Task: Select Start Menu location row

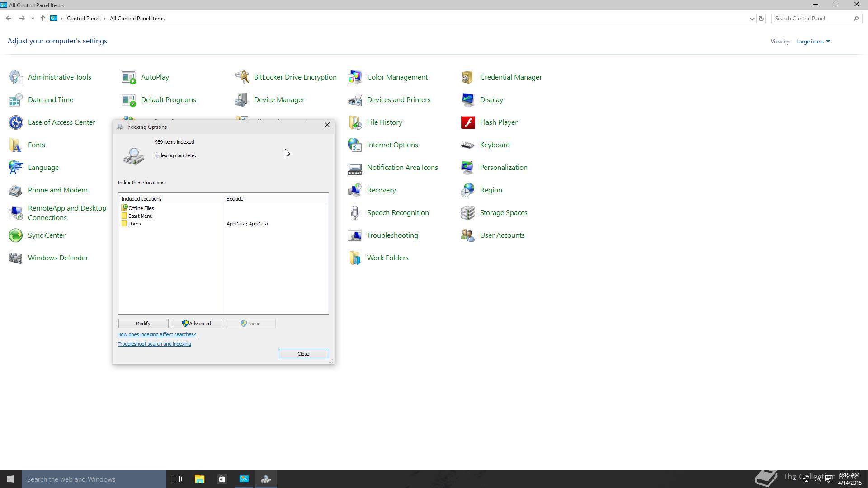Action: pos(223,216)
